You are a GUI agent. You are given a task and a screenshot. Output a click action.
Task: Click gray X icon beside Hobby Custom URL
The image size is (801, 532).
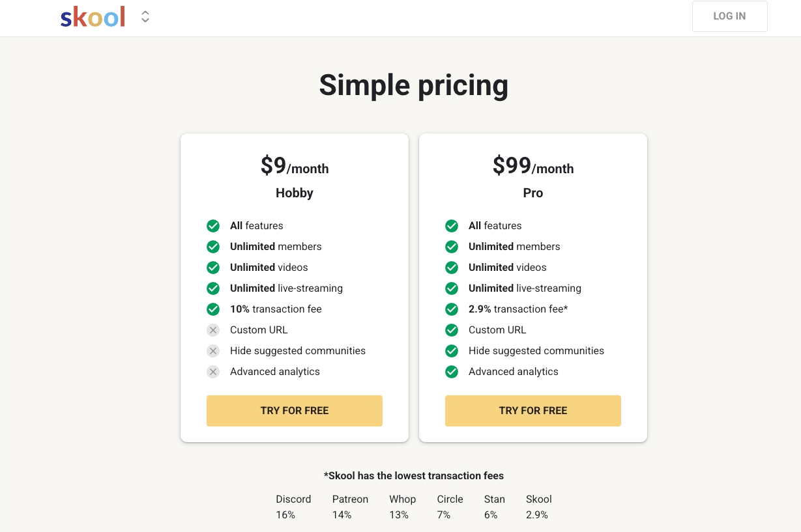213,330
